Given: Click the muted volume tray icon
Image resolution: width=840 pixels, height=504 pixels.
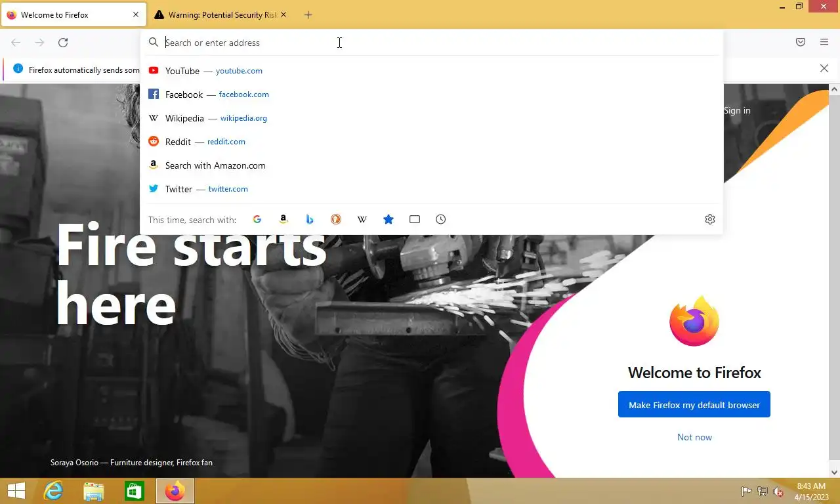Looking at the screenshot, I should [x=778, y=492].
